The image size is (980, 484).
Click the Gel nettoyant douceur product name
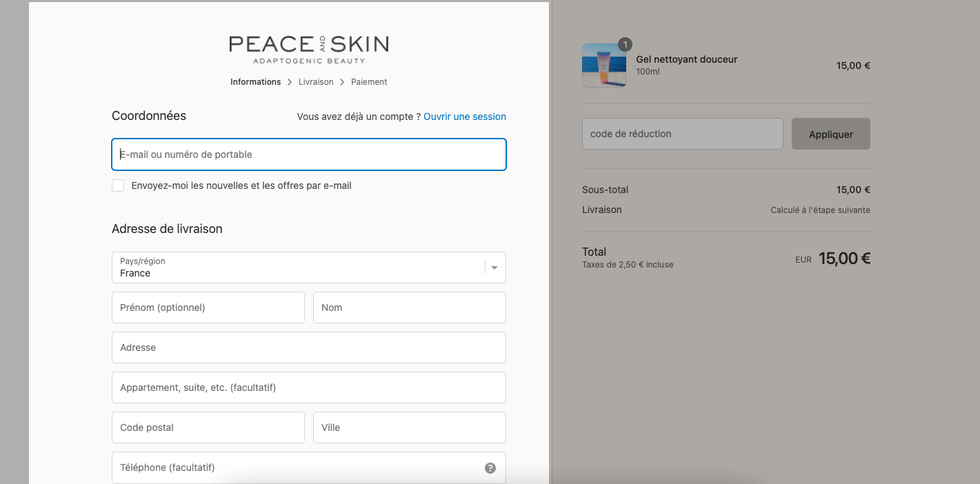pos(686,59)
